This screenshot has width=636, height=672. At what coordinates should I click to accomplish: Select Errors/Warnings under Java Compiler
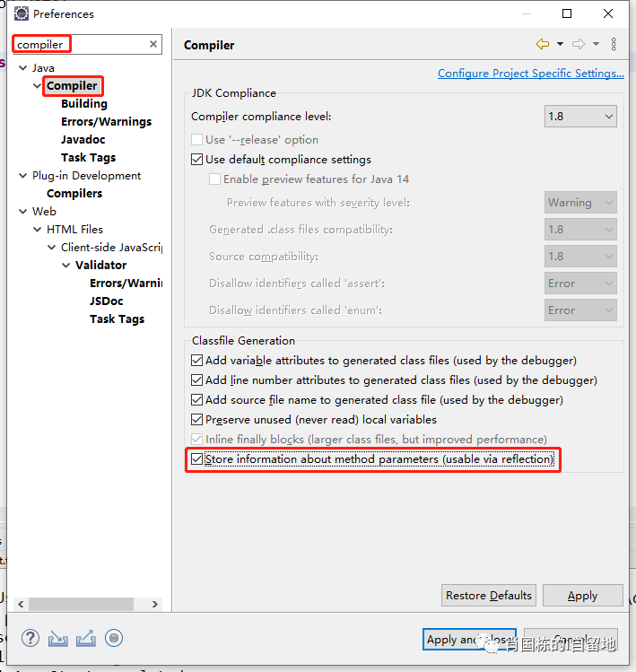coord(106,122)
